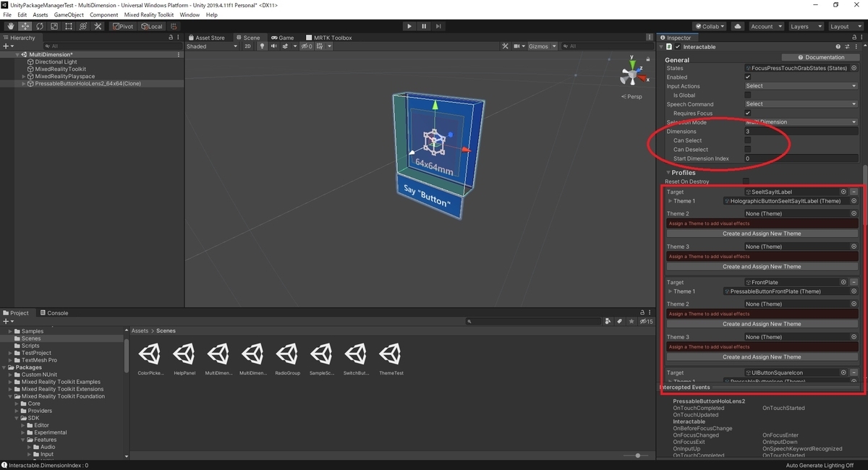Click the Scene view grid icon
868x470 pixels.
(321, 46)
